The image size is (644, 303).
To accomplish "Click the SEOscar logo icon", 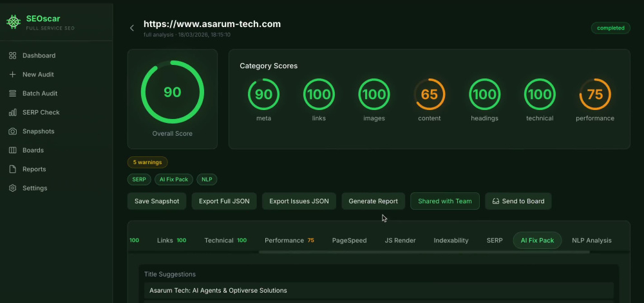I will (x=14, y=22).
